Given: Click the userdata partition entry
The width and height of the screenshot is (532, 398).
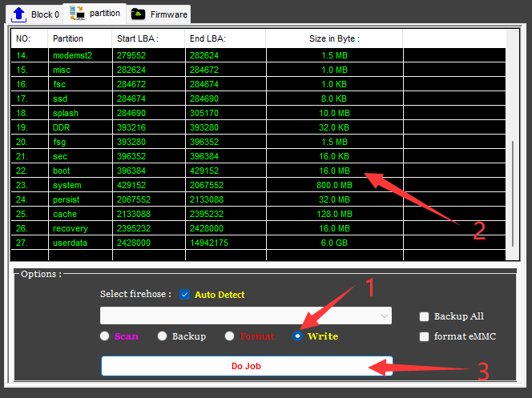Looking at the screenshot, I should (x=70, y=243).
